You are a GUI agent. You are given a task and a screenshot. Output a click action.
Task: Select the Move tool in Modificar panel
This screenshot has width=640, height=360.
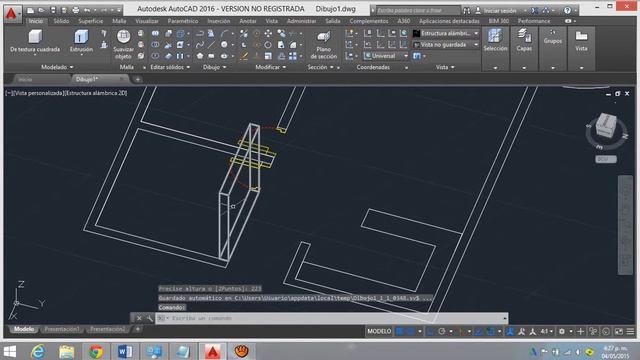coord(268,33)
